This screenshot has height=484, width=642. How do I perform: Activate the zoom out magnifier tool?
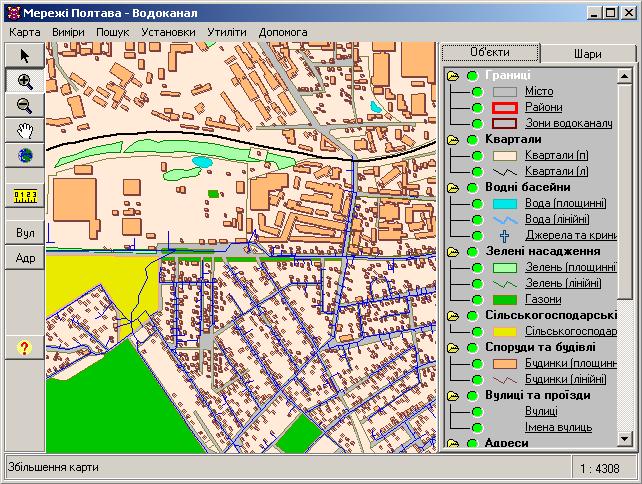[x=24, y=106]
